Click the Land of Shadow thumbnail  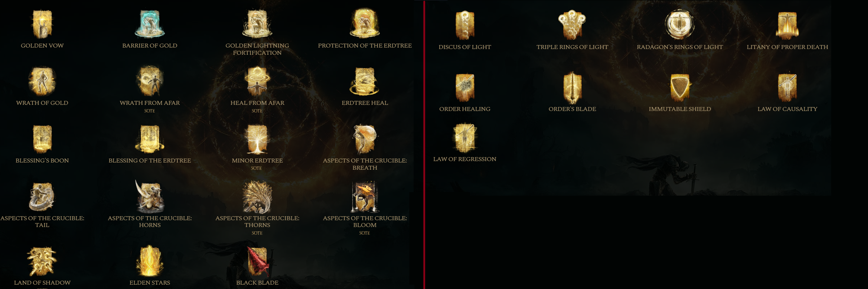[x=42, y=261]
